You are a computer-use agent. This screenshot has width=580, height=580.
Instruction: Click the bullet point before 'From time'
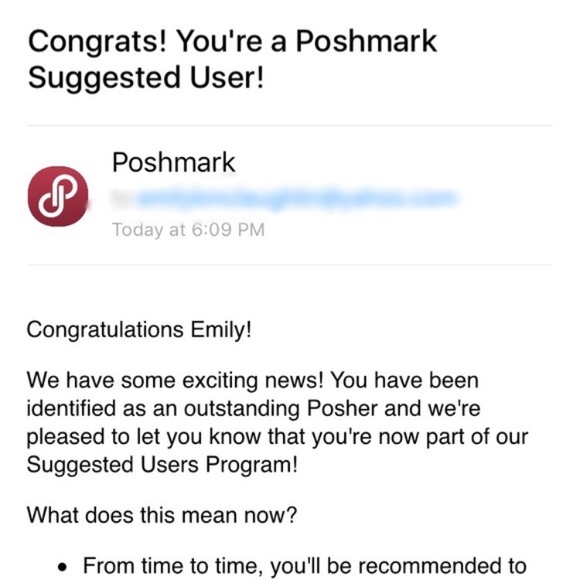click(x=63, y=567)
